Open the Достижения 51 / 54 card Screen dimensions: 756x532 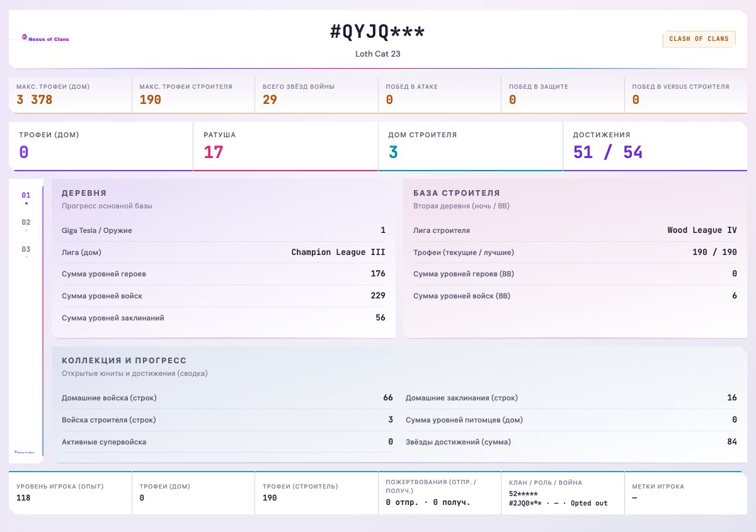(x=655, y=146)
